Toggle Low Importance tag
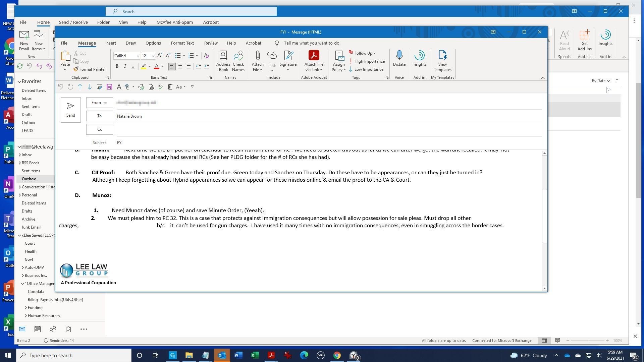Screen dimensions: 644x362 pos(366,69)
